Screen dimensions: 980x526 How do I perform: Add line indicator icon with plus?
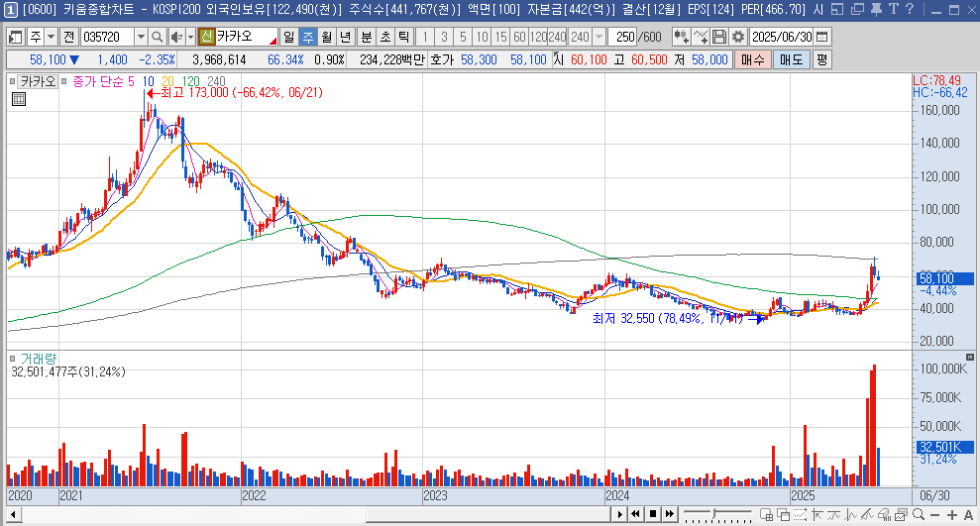[x=701, y=37]
